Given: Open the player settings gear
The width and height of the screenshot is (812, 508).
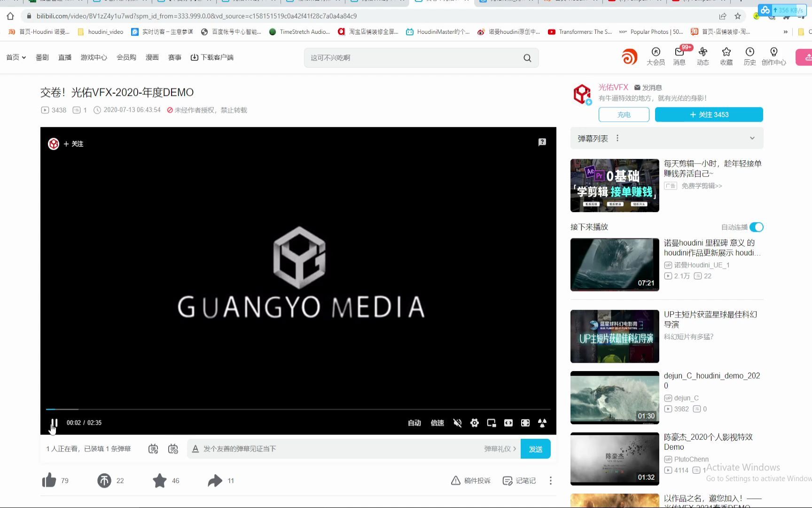Looking at the screenshot, I should pyautogui.click(x=475, y=423).
